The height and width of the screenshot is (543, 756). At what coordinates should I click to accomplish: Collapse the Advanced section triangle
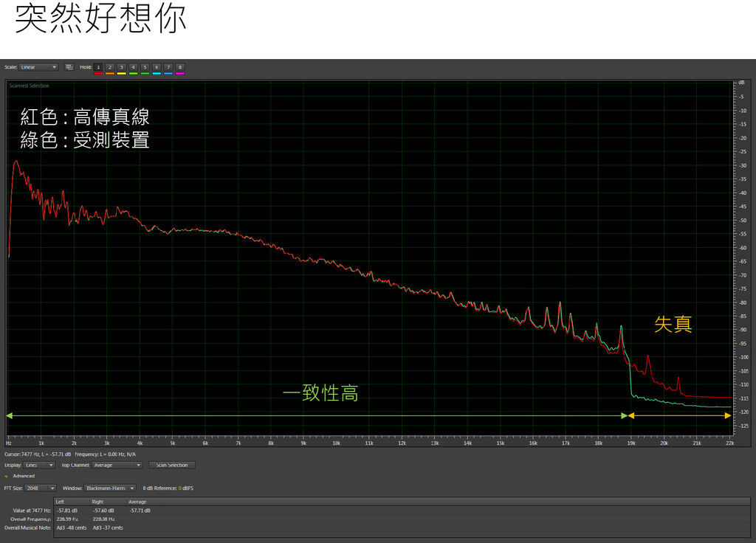pos(6,476)
